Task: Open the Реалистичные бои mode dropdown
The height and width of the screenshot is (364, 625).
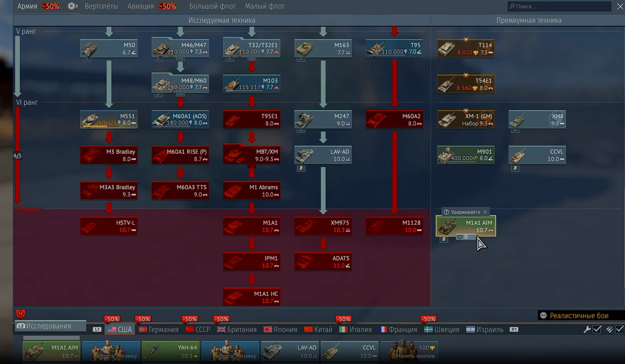Action: point(581,315)
